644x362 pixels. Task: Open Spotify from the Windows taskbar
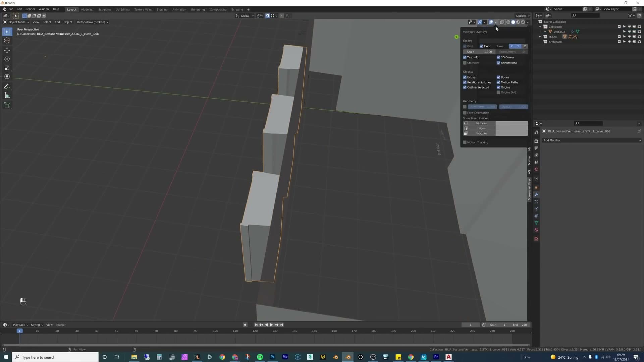click(260, 357)
